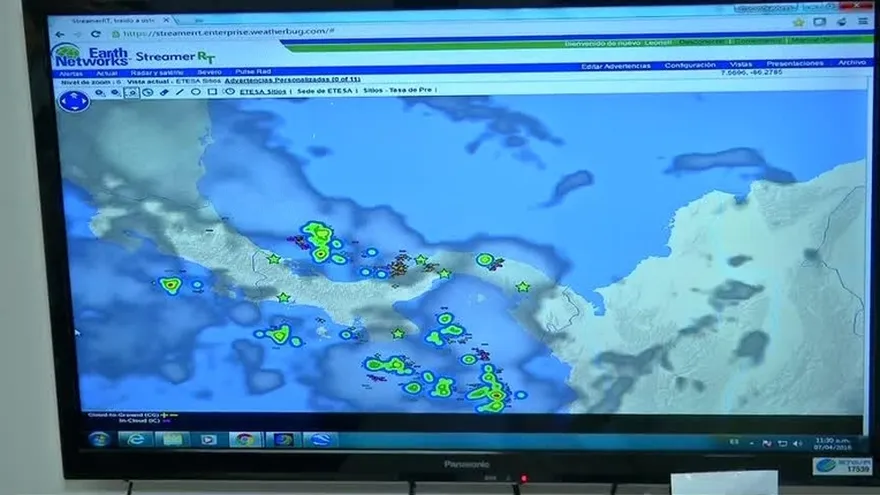
Task: Click the Sede de ETESA view link
Action: pos(324,90)
